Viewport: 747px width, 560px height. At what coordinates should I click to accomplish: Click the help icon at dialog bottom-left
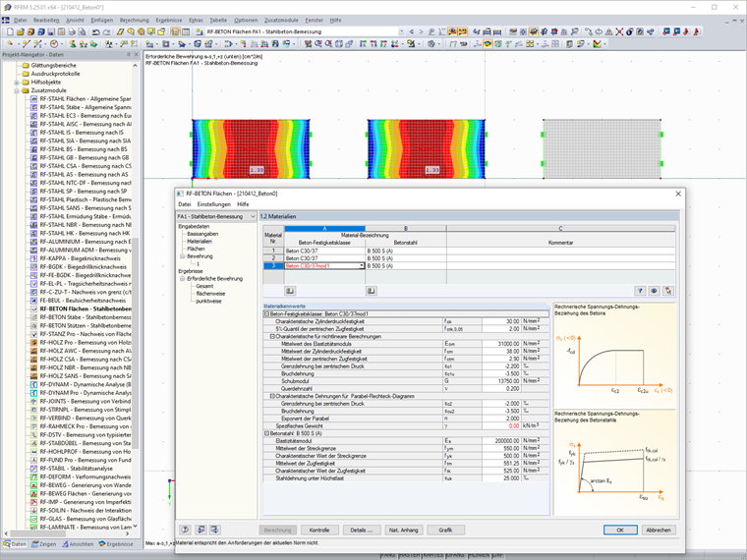[184, 530]
